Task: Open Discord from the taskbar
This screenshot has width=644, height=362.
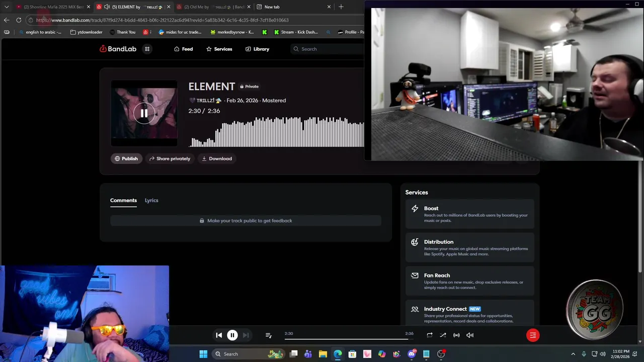Action: (412, 354)
